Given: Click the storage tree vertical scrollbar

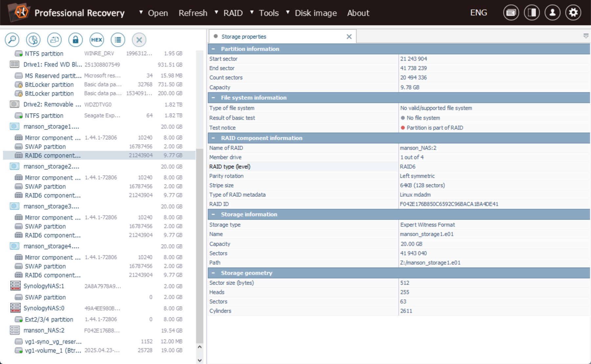Looking at the screenshot, I should coord(199,246).
